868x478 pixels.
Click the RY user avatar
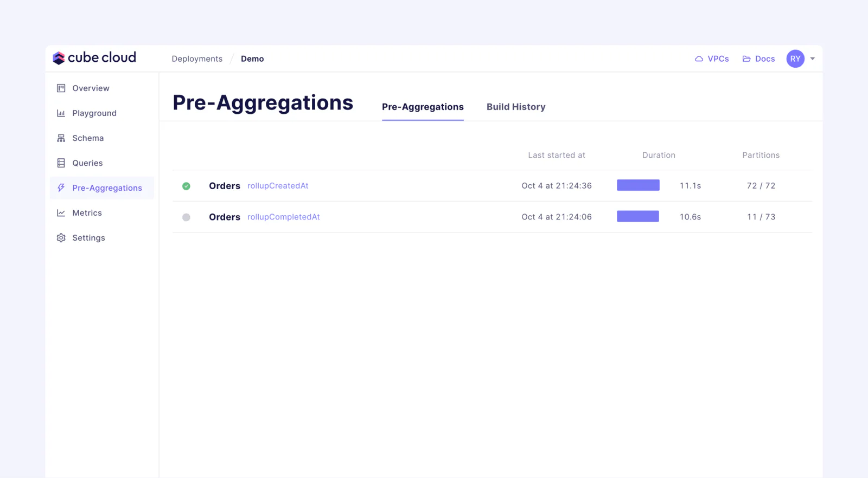click(x=795, y=59)
